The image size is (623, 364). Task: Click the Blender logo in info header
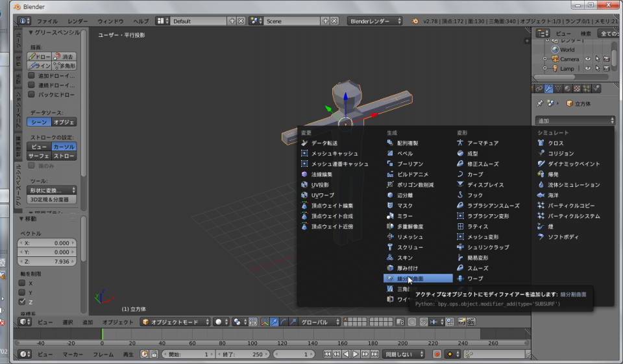(x=415, y=21)
